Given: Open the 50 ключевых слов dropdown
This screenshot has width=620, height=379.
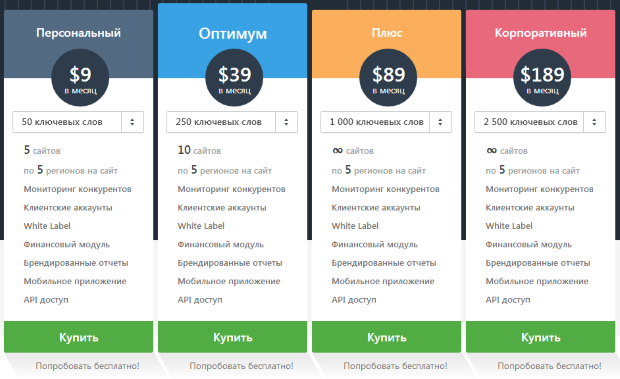Looking at the screenshot, I should click(x=78, y=122).
